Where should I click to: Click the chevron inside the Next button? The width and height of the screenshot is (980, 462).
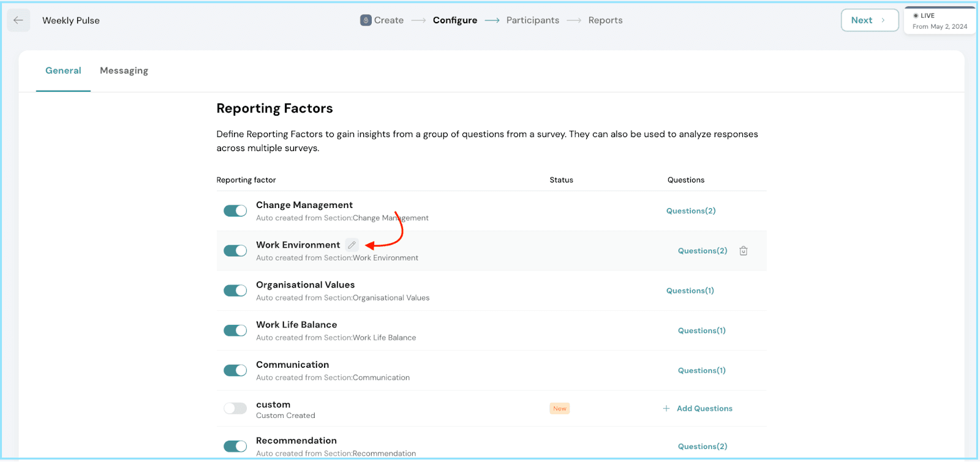(x=883, y=20)
